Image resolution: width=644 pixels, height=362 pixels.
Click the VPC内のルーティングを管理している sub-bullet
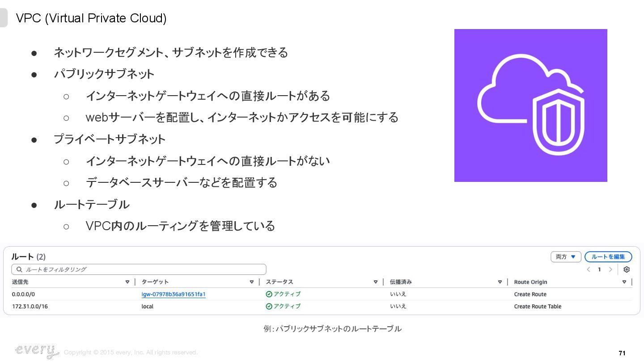point(180,226)
